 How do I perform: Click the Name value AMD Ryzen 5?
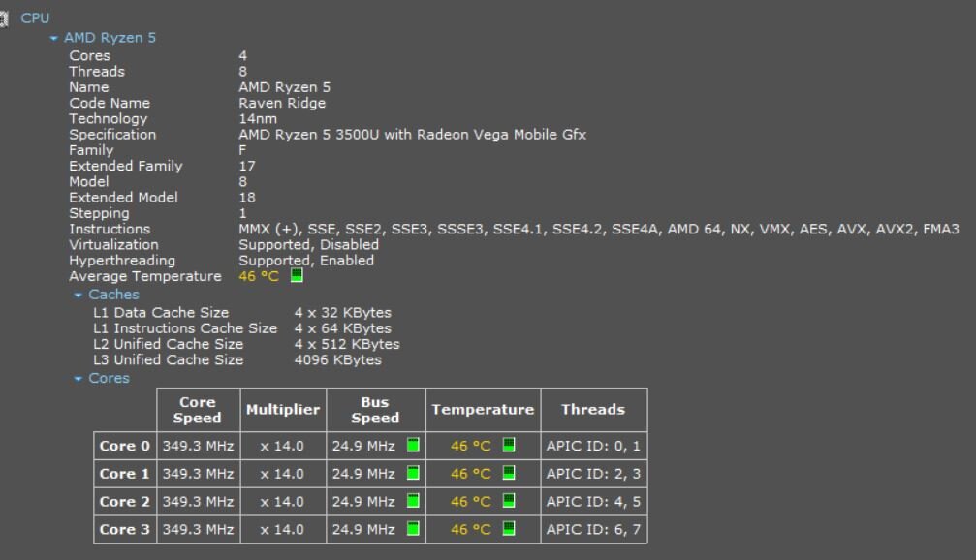(284, 87)
